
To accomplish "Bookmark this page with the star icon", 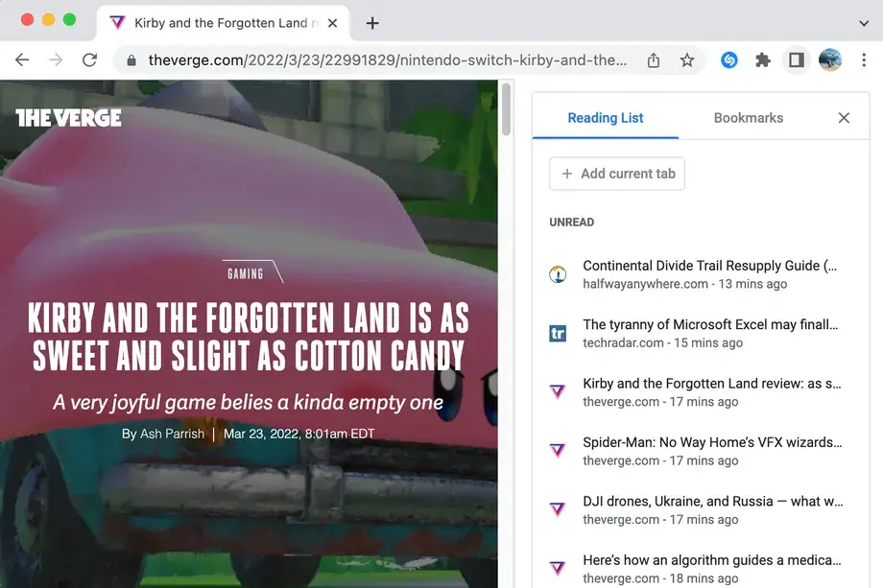I will (x=687, y=60).
